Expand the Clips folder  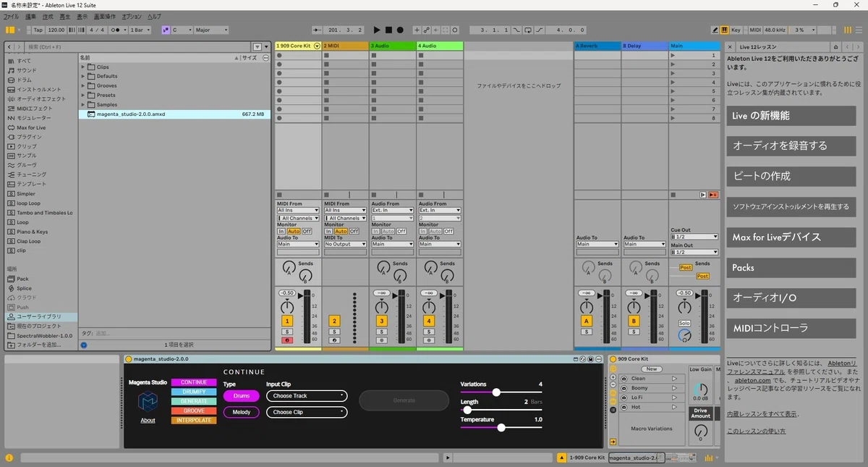point(84,67)
